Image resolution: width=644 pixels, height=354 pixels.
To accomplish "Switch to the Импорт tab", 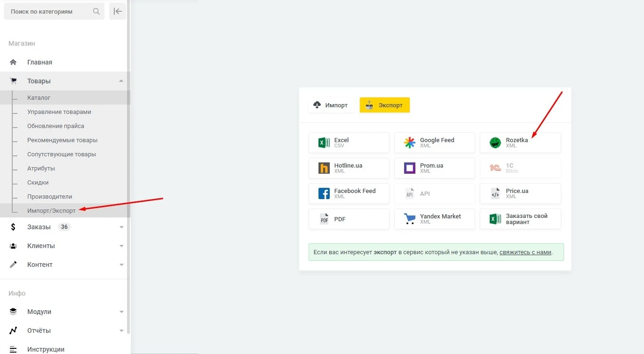I will (x=331, y=105).
